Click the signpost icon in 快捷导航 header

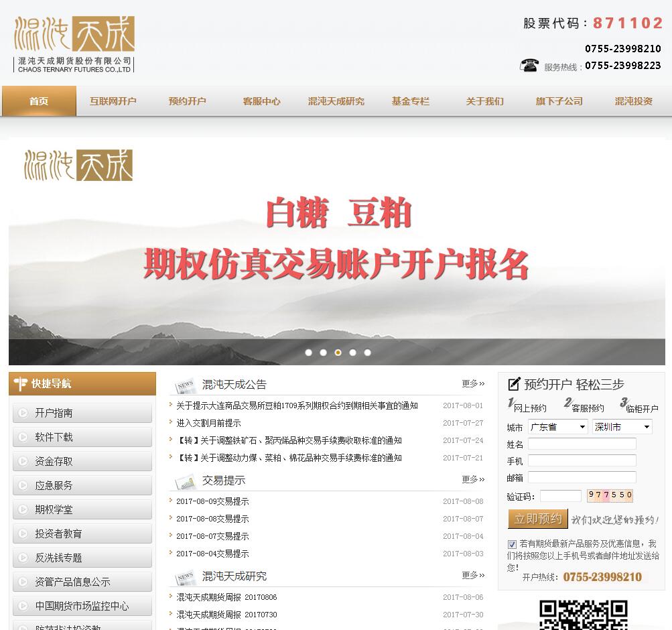click(20, 383)
